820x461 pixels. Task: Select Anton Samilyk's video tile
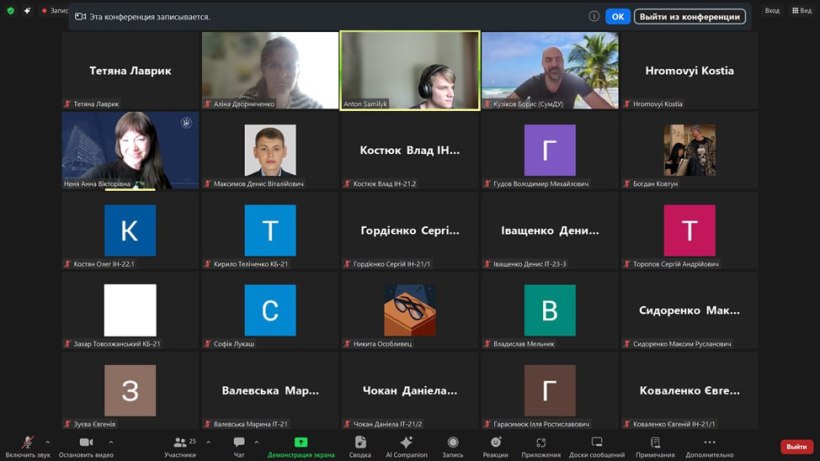tap(410, 70)
